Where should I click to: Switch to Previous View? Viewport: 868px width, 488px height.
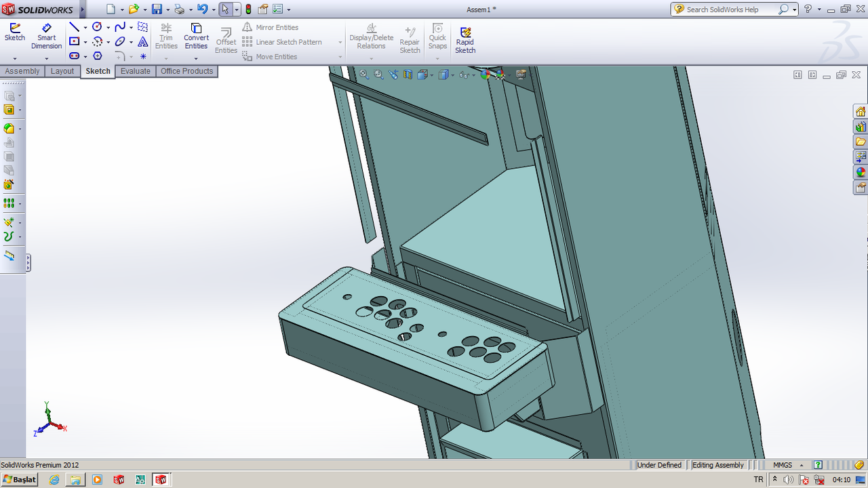click(393, 75)
